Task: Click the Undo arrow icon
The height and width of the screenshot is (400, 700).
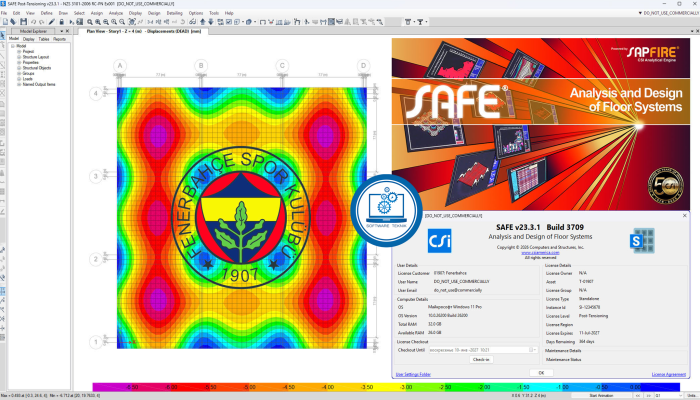Action: [x=33, y=22]
